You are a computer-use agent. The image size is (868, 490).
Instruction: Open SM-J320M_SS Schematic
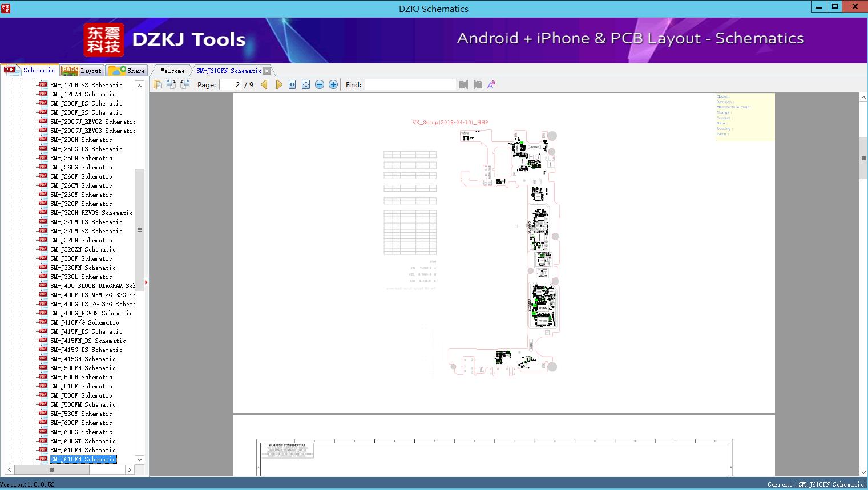86,231
